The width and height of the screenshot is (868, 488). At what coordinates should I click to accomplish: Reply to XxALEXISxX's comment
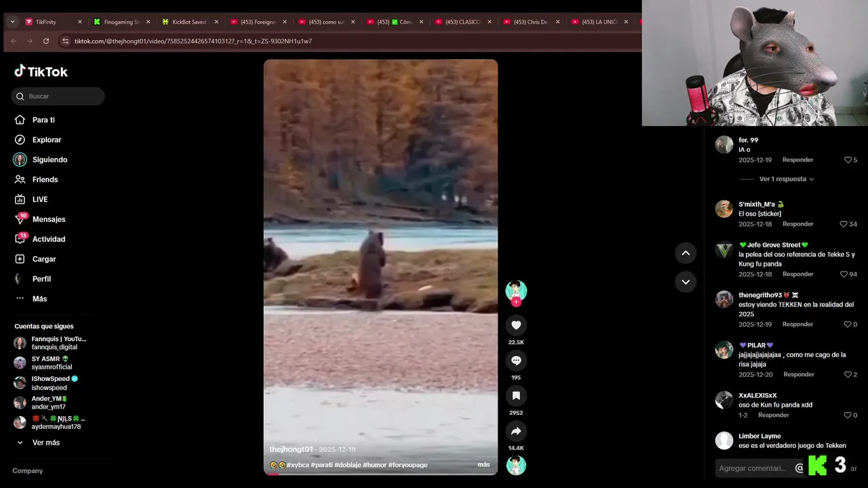pyautogui.click(x=773, y=415)
